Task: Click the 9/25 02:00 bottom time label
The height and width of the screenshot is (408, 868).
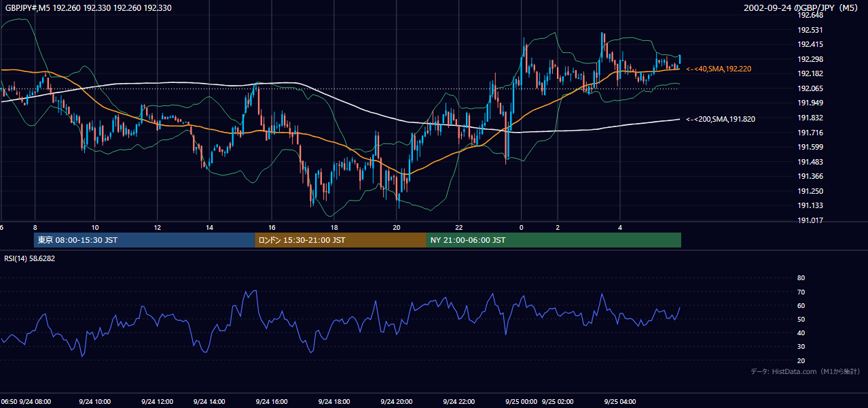Action: (x=558, y=401)
